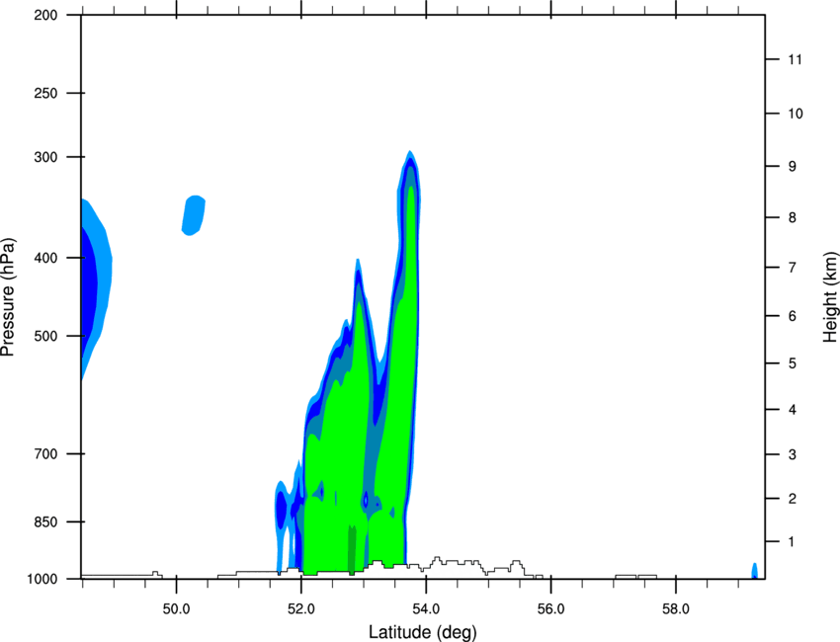Viewport: 840px width, 642px height.
Task: Pick the 11 km height label
Action: click(x=795, y=59)
